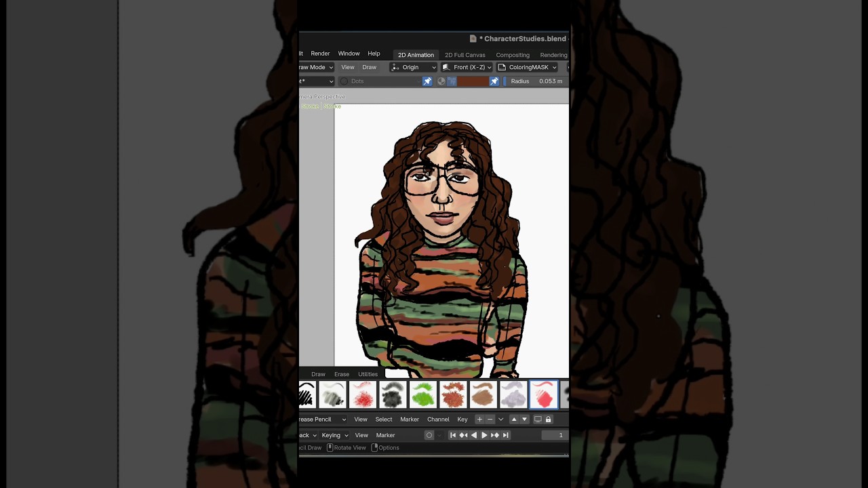Select the highlighted red marker brush

click(543, 394)
